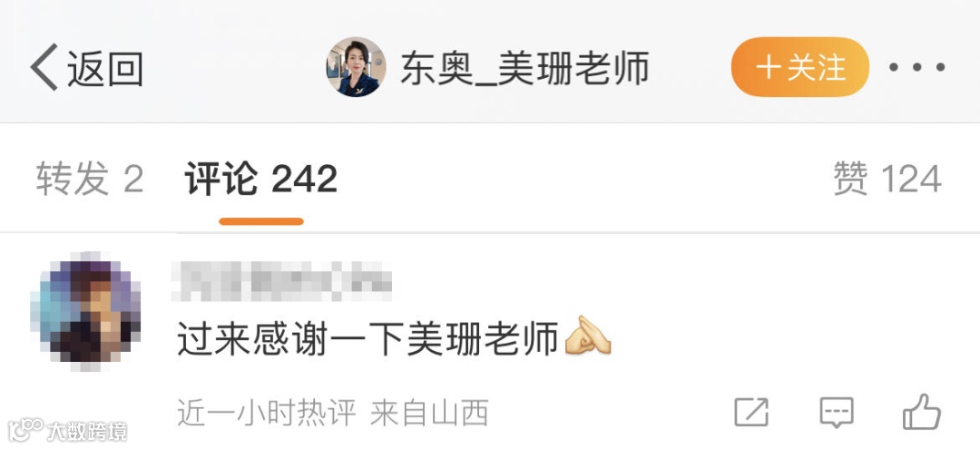980x449 pixels.
Task: Switch to the 赞 124 tab
Action: [x=887, y=180]
